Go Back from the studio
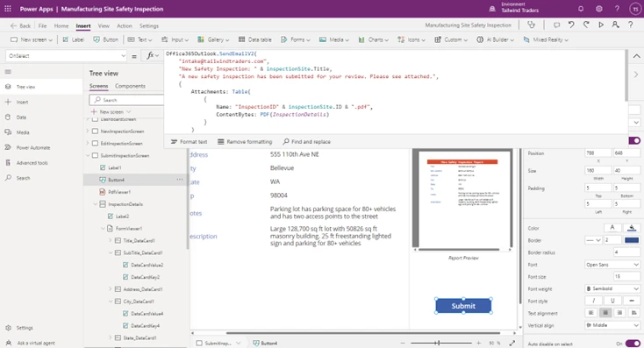The width and height of the screenshot is (644, 348). pyautogui.click(x=20, y=25)
